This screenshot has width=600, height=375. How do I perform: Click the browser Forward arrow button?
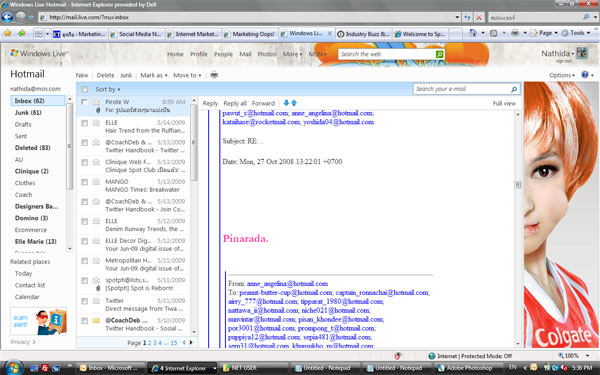(x=21, y=17)
